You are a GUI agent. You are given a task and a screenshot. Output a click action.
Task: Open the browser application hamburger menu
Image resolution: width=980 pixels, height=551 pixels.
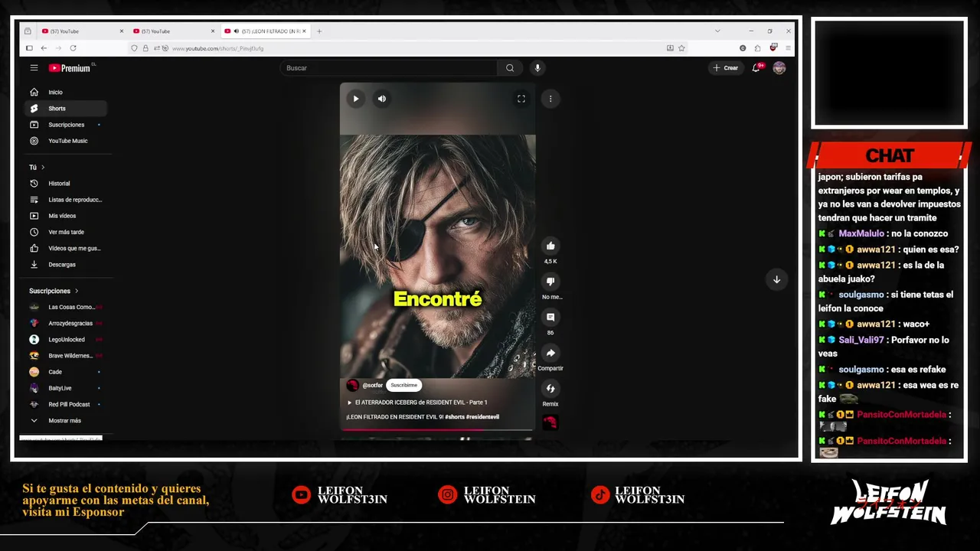[788, 48]
